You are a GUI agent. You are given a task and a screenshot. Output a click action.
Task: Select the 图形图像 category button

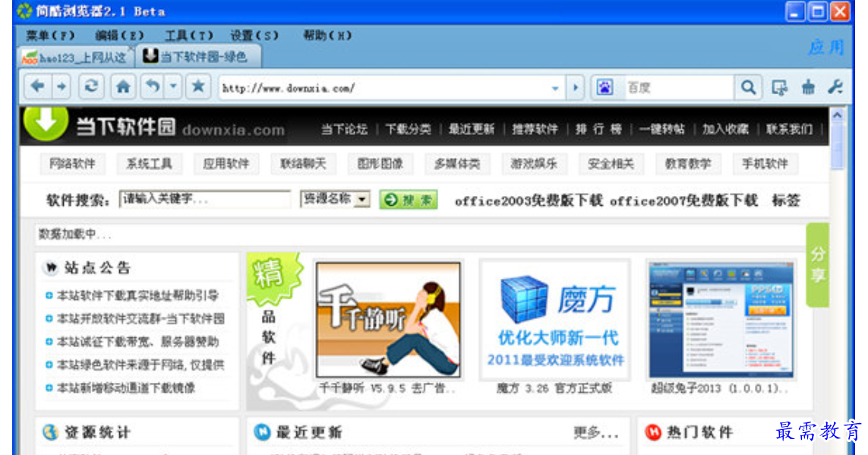click(380, 164)
